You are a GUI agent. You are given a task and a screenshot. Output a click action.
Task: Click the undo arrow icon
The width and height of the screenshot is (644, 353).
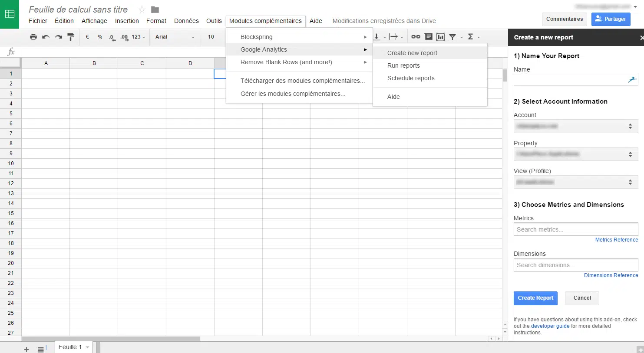pos(46,37)
